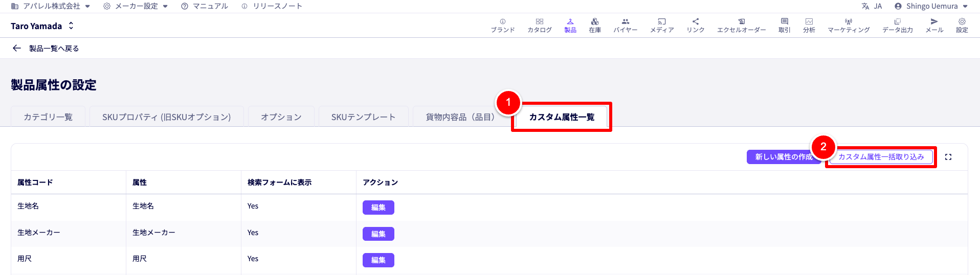
Task: Open the カタログ catalog icon
Action: click(539, 26)
